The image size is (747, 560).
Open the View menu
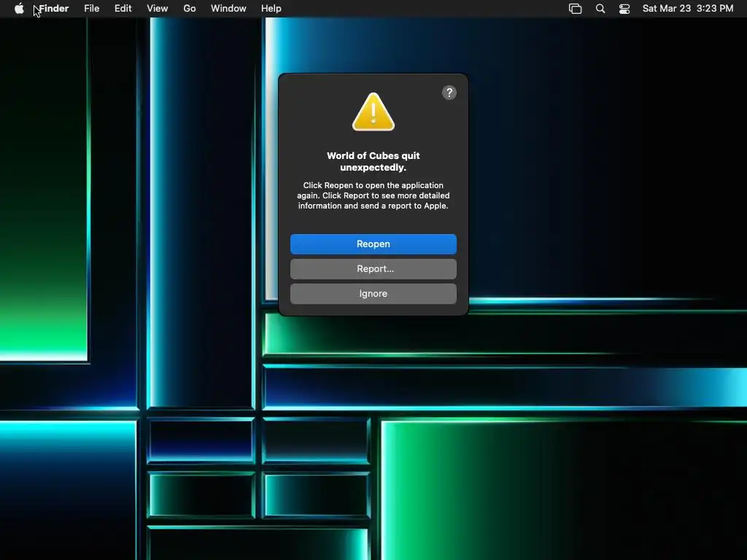tap(158, 9)
